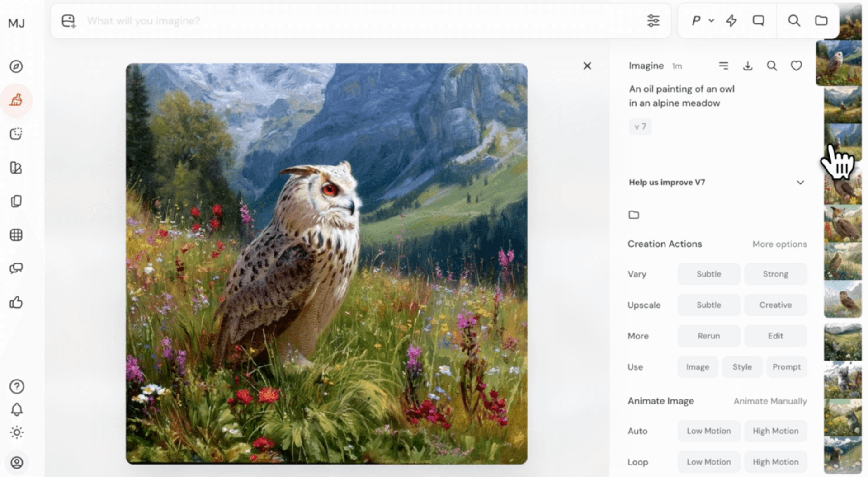Click Vary Strong button

[x=775, y=274]
